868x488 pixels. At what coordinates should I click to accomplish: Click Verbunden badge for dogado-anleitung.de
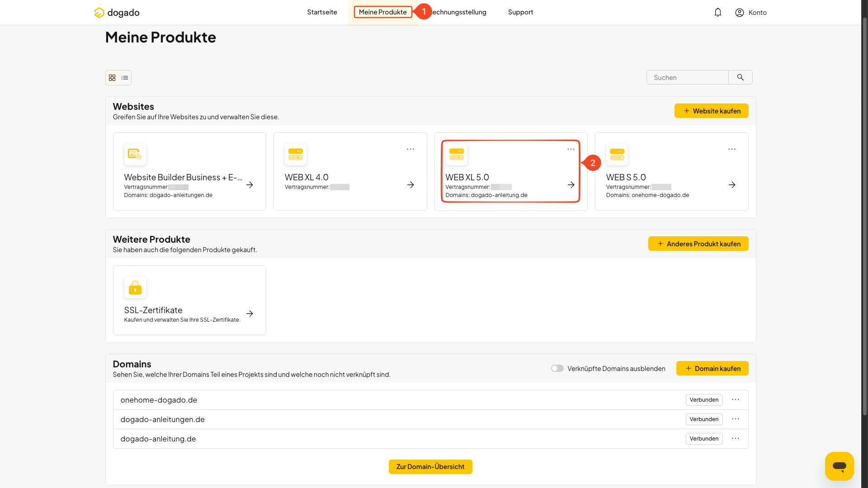pos(704,439)
